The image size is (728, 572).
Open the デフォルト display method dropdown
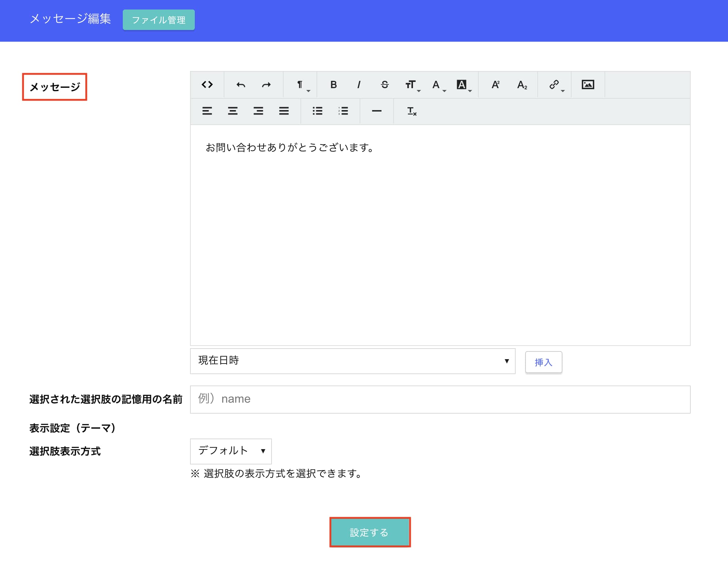coord(231,451)
